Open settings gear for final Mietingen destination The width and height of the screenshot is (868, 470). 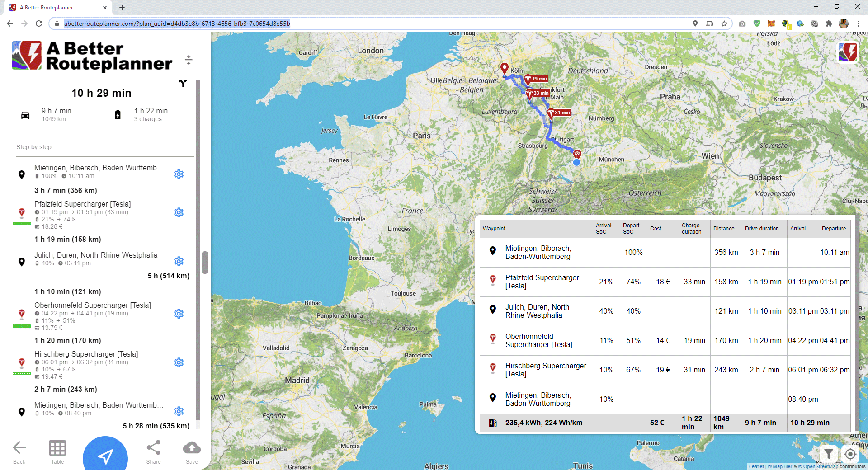point(179,411)
